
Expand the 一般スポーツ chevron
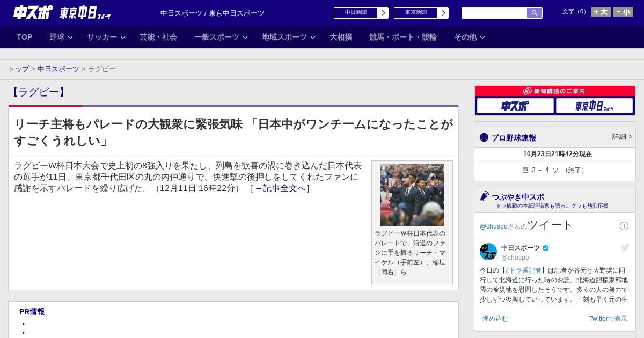(x=245, y=38)
